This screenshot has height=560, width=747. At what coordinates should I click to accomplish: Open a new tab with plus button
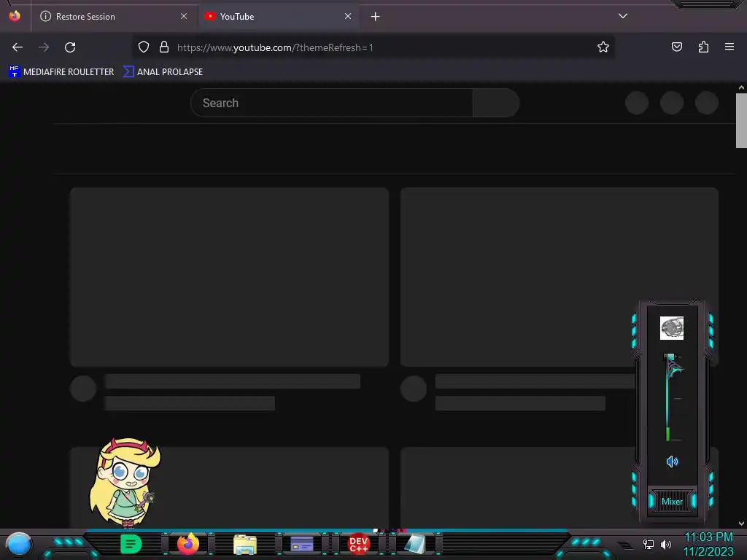(376, 17)
